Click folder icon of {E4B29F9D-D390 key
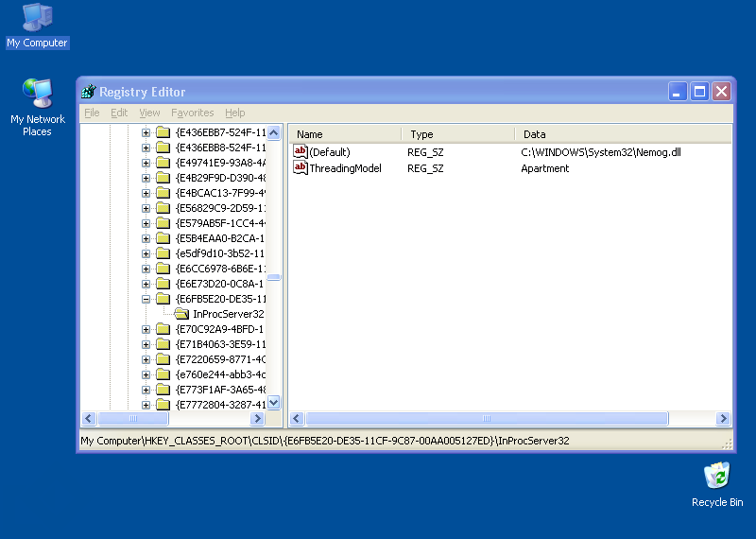This screenshot has height=539, width=756. click(x=163, y=178)
